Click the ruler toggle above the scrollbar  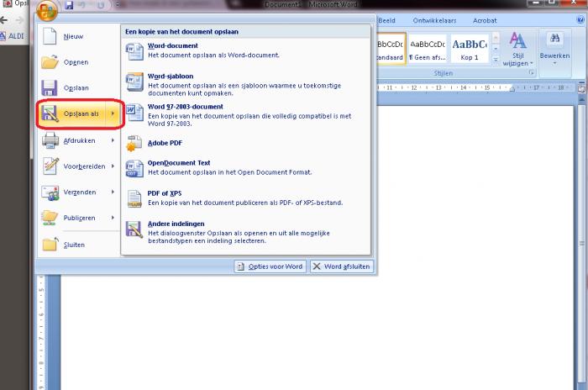pyautogui.click(x=581, y=89)
